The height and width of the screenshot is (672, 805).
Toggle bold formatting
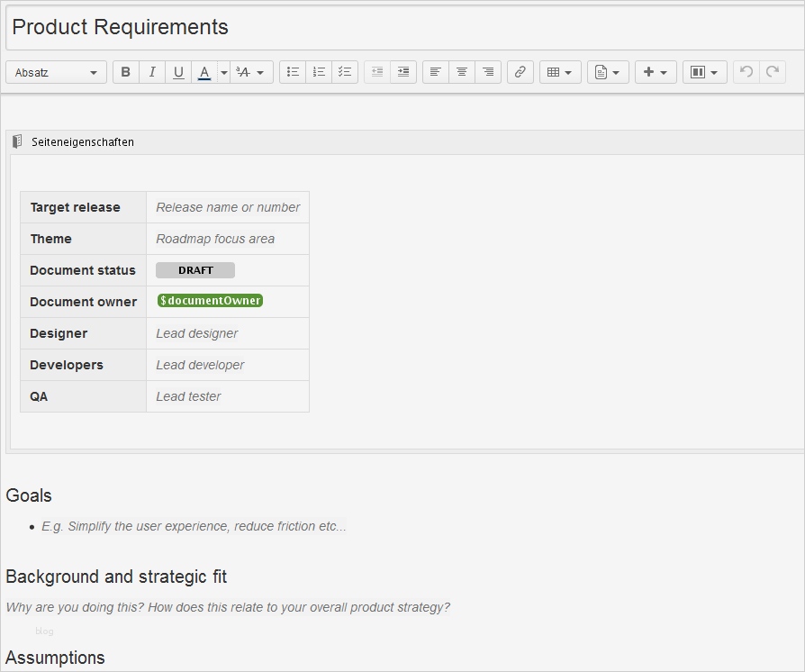(x=126, y=72)
